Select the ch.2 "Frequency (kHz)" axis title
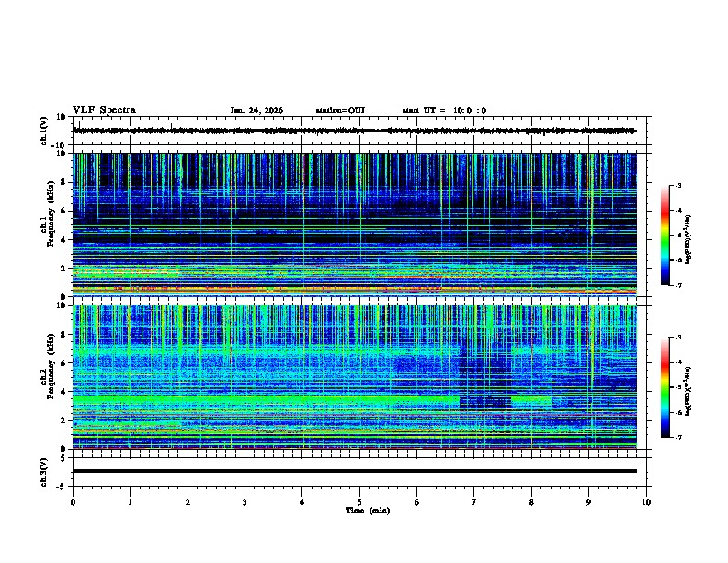Viewport: 728px width, 563px height. 51,366
